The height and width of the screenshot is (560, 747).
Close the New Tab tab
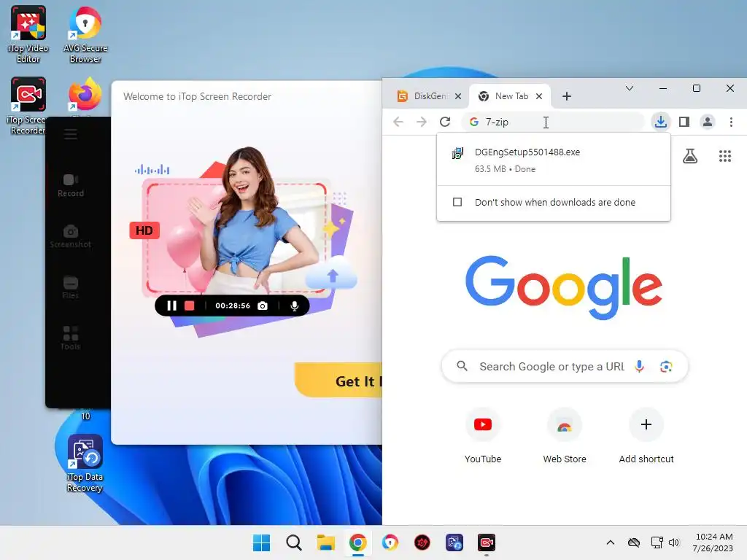click(539, 96)
